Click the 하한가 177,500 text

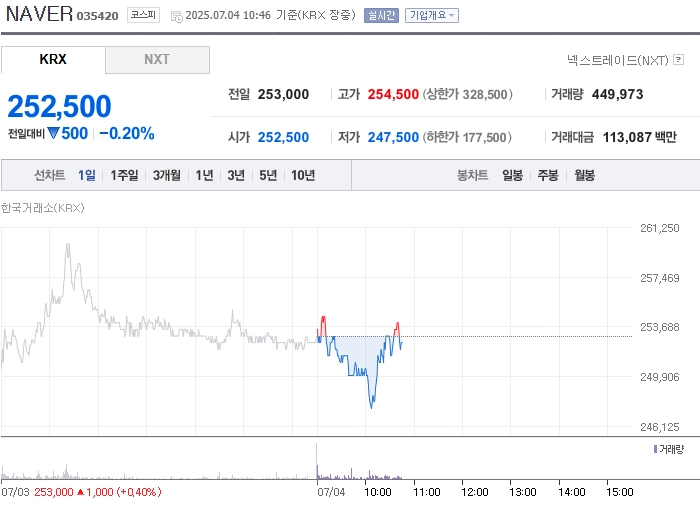[467, 137]
